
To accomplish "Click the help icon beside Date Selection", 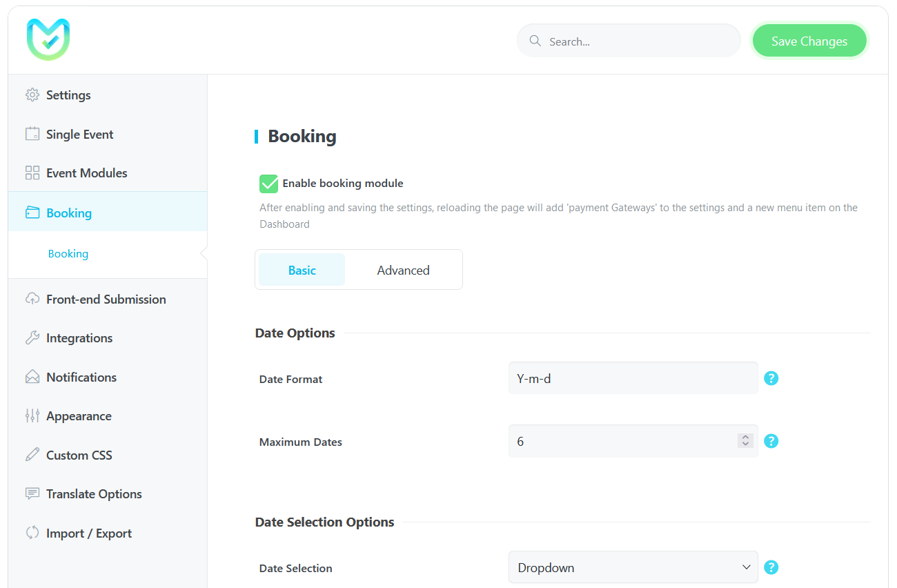I will tap(771, 567).
